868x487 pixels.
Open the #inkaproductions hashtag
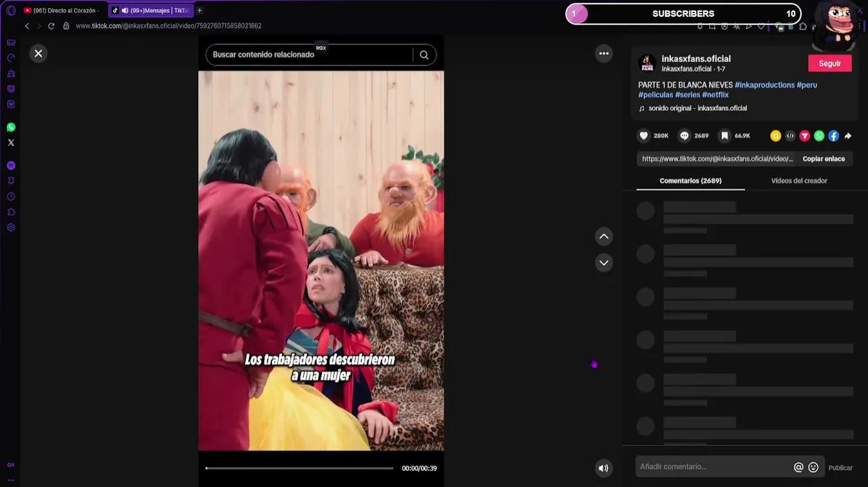[x=764, y=85]
